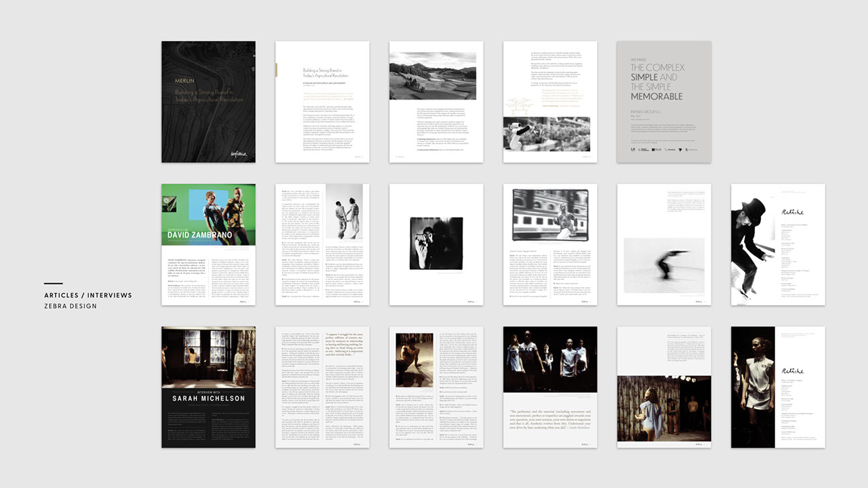Click the Articles / Interviews heading

[x=88, y=295]
